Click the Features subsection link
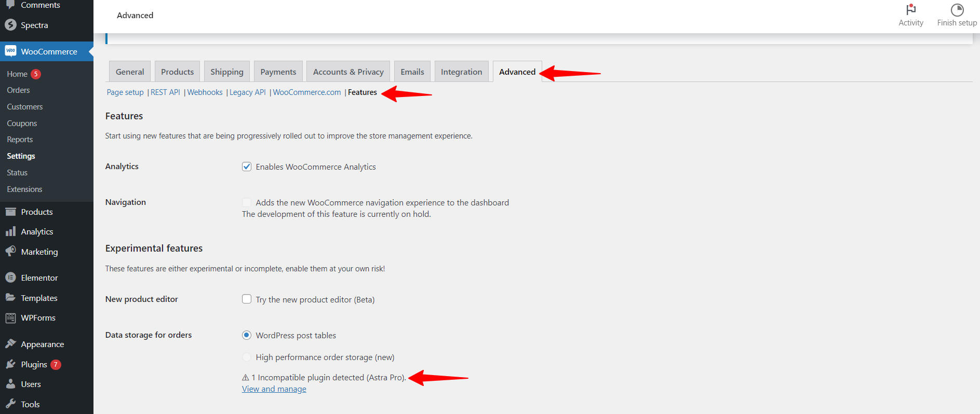 point(363,92)
